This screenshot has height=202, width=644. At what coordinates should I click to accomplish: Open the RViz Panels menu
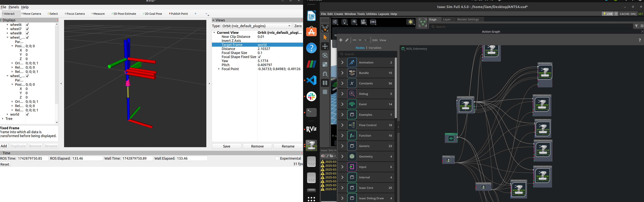point(14,7)
